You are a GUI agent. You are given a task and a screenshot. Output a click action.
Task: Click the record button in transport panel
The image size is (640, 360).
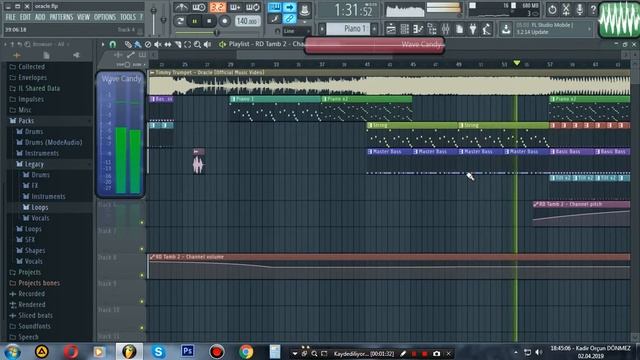click(224, 21)
